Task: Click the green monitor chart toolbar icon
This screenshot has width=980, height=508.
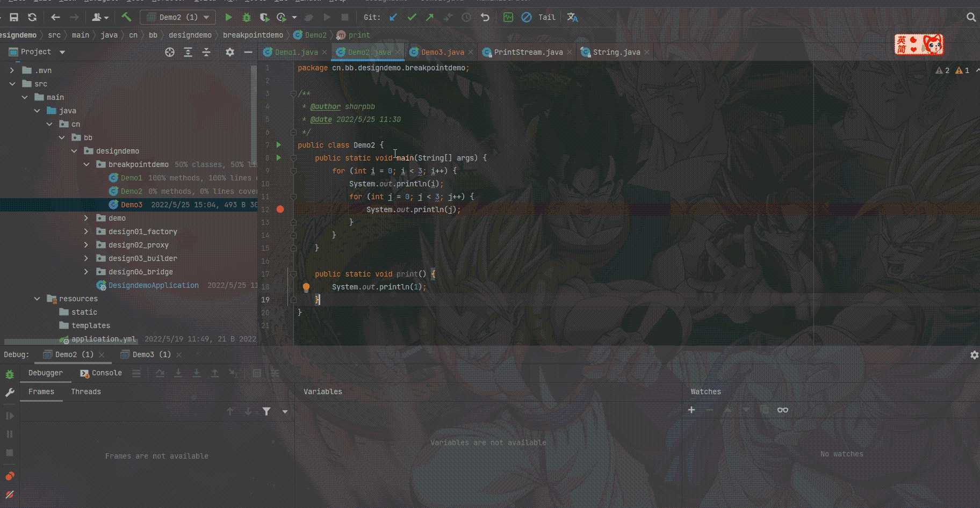Action: [x=508, y=17]
